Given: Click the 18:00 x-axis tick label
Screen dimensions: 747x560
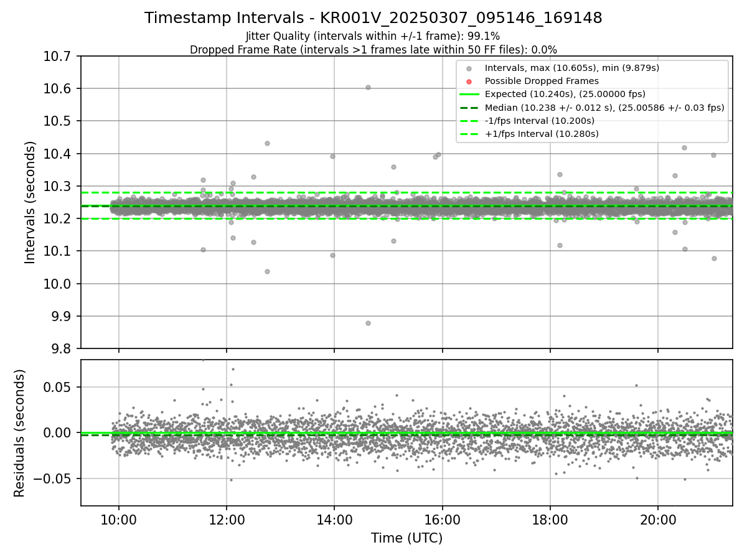Looking at the screenshot, I should click(x=550, y=519).
